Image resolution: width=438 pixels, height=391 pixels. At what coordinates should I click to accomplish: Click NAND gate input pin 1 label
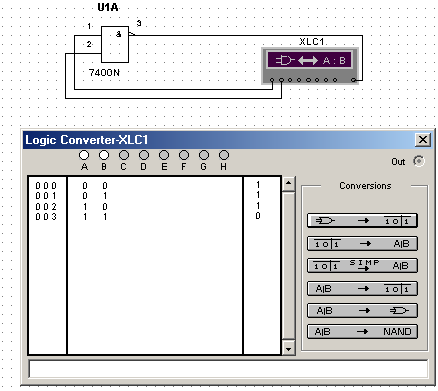tap(89, 26)
